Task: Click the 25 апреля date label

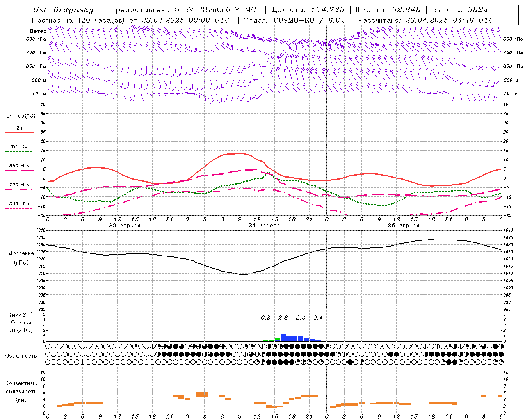Action: click(x=403, y=226)
